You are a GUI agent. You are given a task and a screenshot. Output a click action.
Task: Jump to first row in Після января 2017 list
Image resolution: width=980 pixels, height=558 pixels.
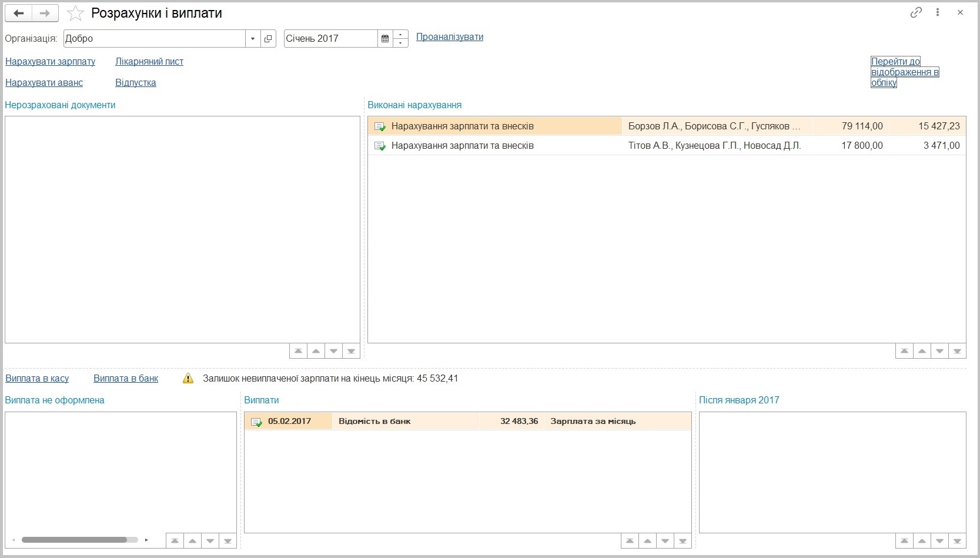click(x=904, y=541)
